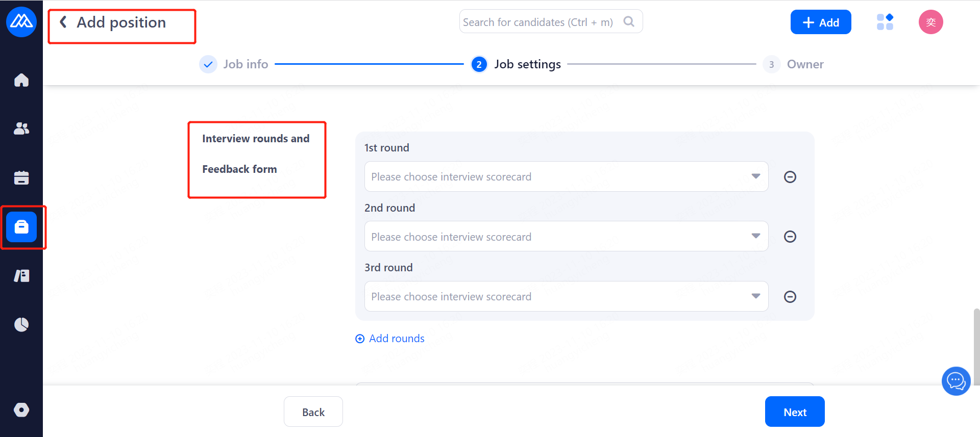Open the reports pie chart icon

(21, 324)
